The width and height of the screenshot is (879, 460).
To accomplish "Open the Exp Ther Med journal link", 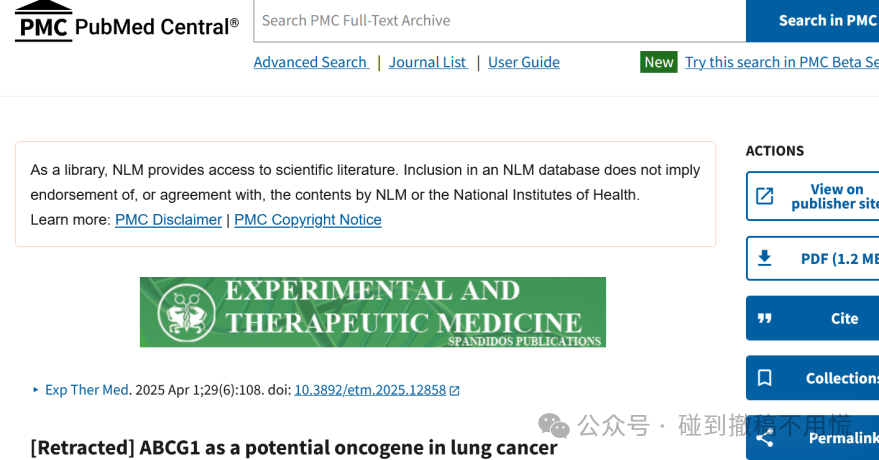I will coord(87,389).
